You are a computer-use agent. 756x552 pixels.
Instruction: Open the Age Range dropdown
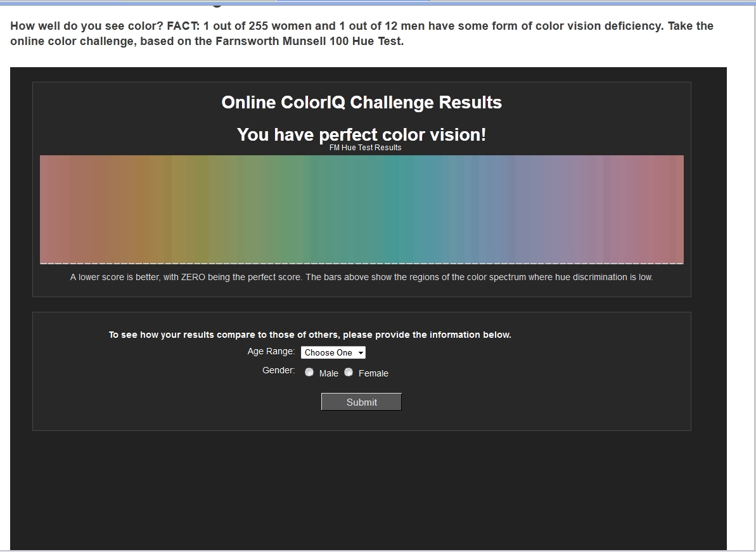pyautogui.click(x=333, y=352)
